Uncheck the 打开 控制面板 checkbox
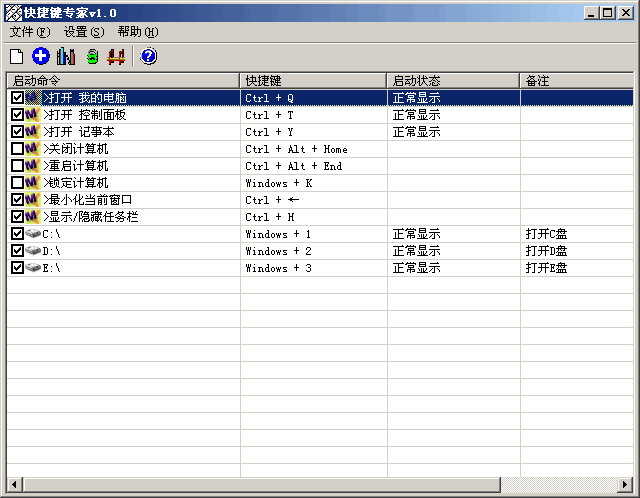This screenshot has width=640, height=498. 17,115
